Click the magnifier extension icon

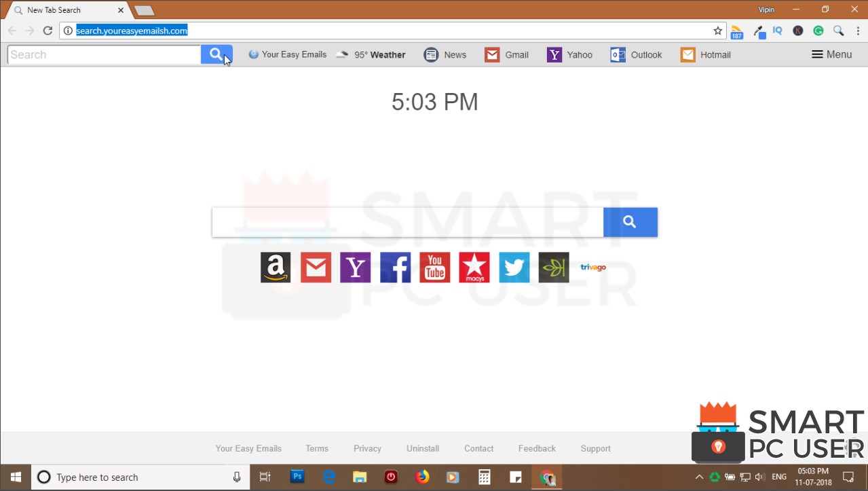(839, 31)
